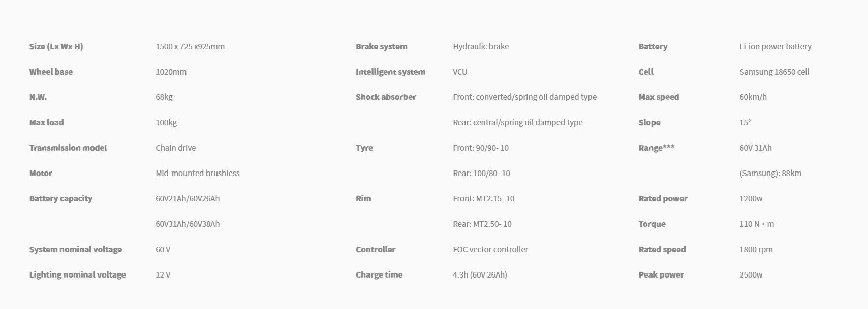Viewport: 868px width, 309px height.
Task: Click the Hydraulic brake value
Action: [480, 46]
